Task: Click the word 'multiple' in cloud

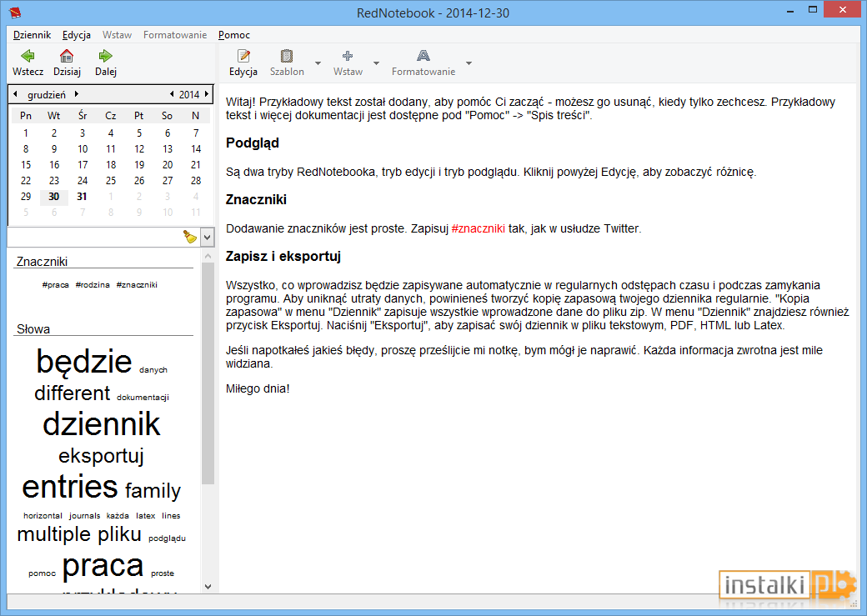Action: coord(53,534)
